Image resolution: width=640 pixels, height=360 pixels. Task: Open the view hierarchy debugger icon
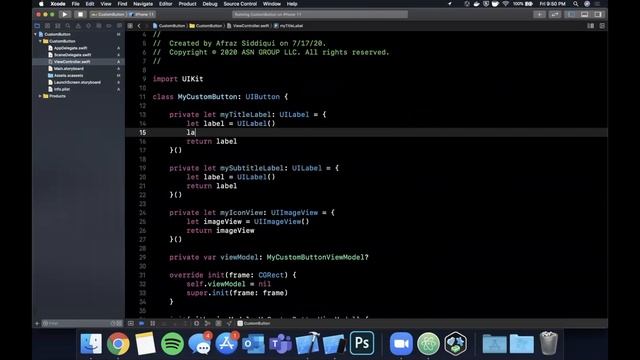[196, 323]
